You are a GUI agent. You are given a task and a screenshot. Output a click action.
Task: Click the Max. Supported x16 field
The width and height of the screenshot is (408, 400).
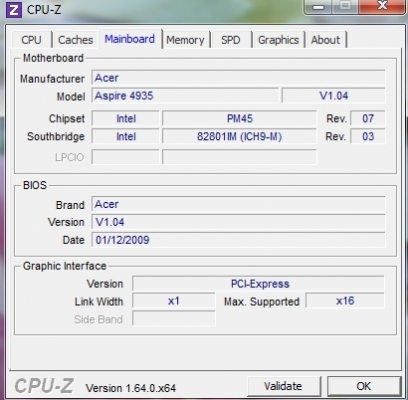[x=345, y=301]
